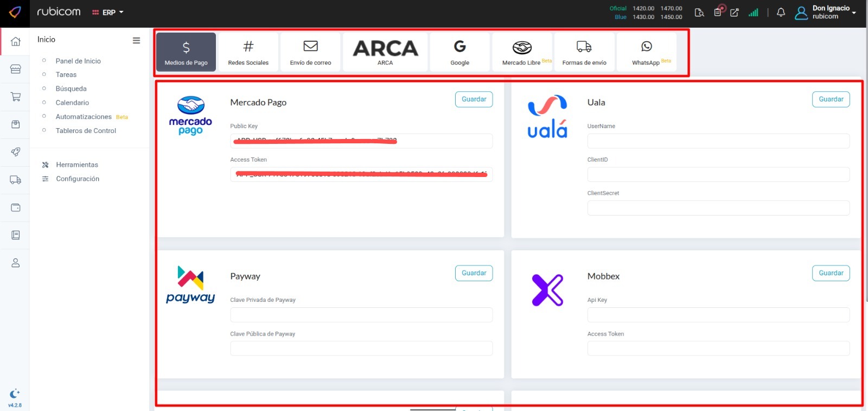
Task: Open the rocket sidebar icon
Action: click(x=16, y=152)
